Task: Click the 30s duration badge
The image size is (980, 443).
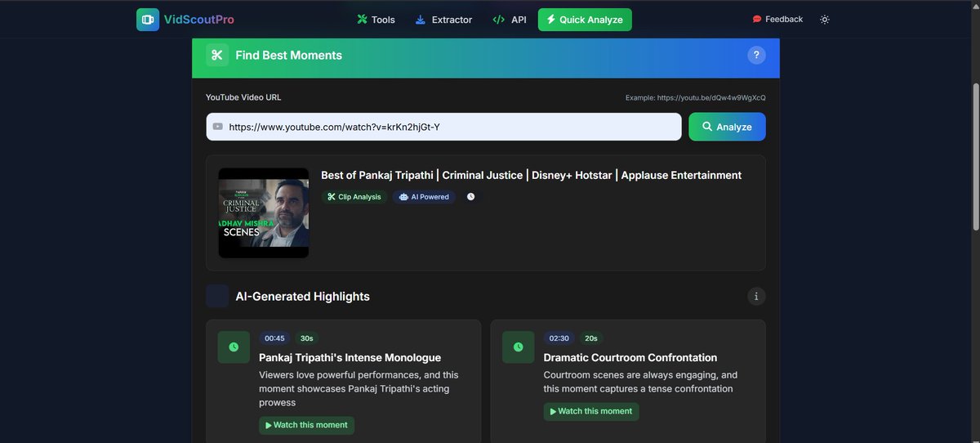Action: pyautogui.click(x=307, y=338)
